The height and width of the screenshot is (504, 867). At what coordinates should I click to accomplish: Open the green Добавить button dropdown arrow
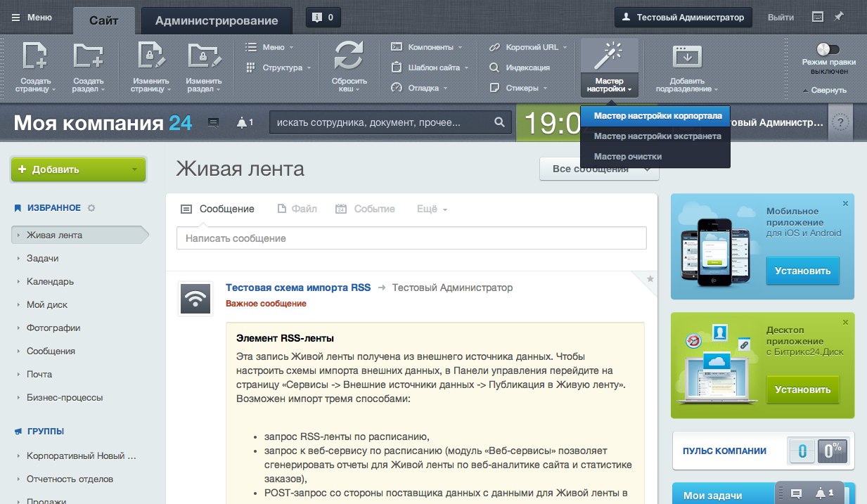click(x=134, y=169)
